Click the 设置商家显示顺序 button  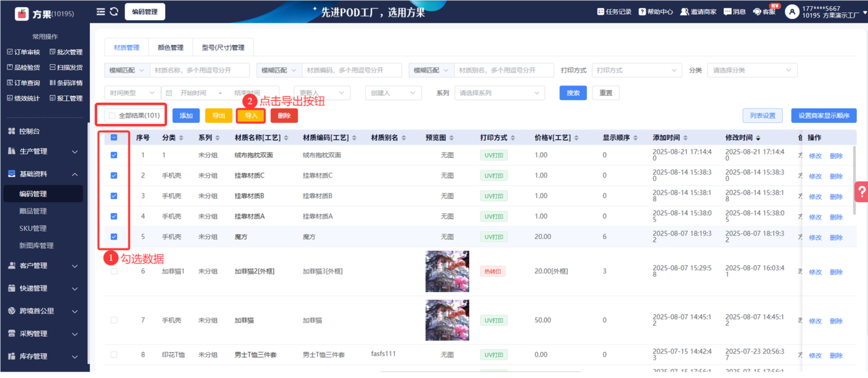(x=823, y=116)
